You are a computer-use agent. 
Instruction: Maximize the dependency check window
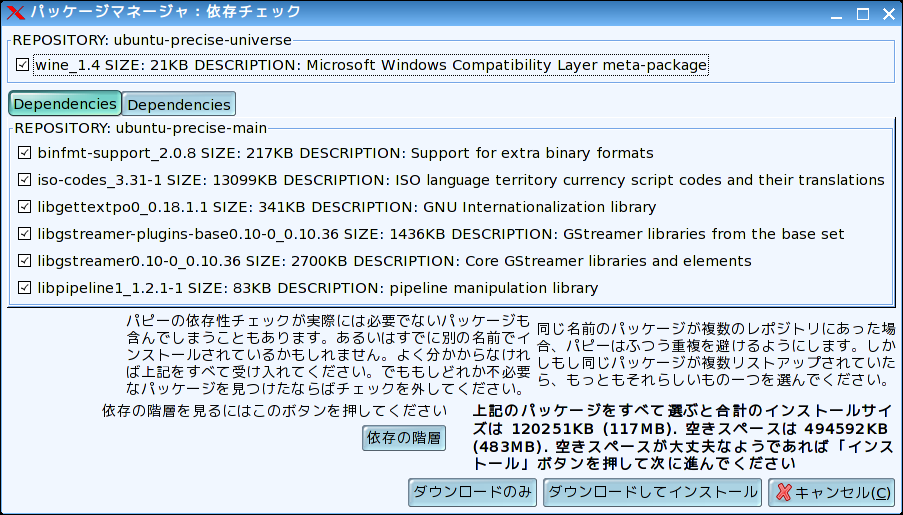click(x=863, y=14)
